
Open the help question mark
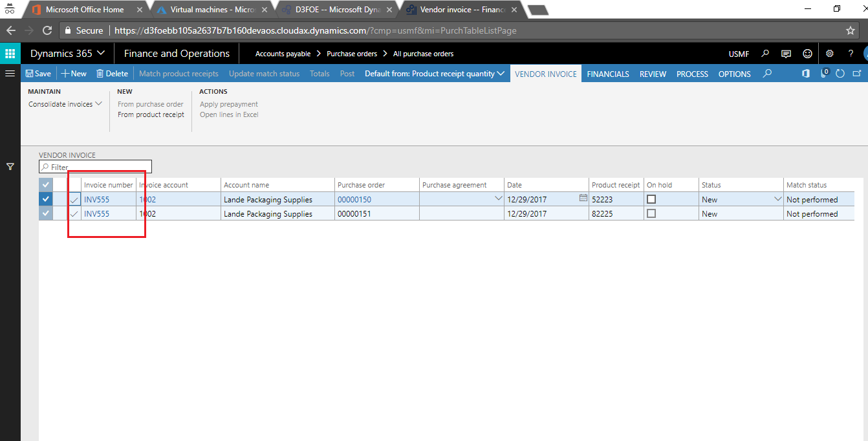tap(851, 54)
